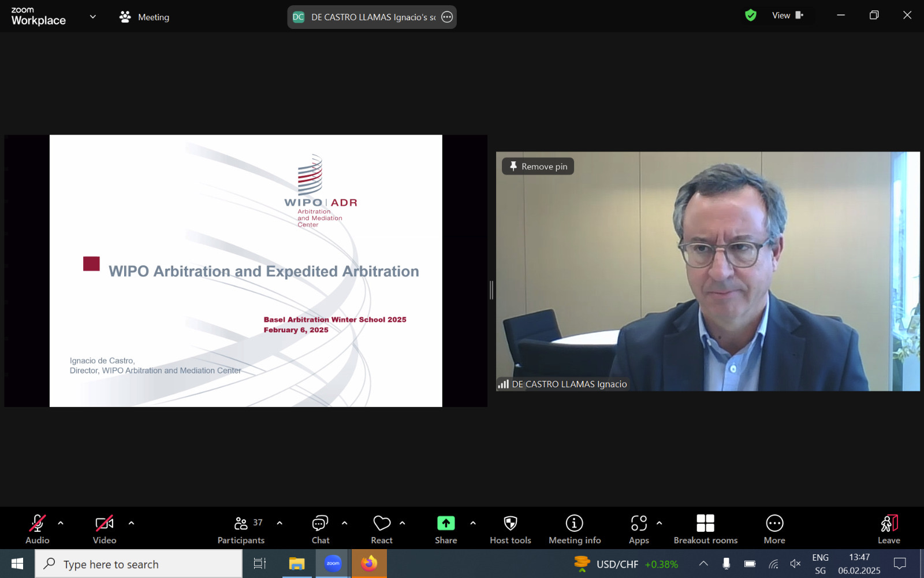
Task: Open Host tools shield icon
Action: (511, 529)
